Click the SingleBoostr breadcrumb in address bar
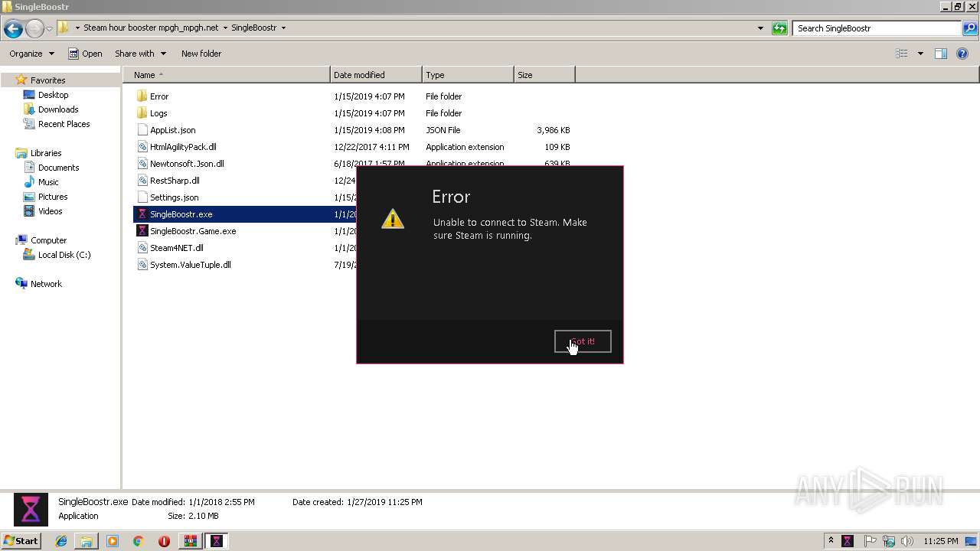The height and width of the screenshot is (551, 980). [253, 28]
